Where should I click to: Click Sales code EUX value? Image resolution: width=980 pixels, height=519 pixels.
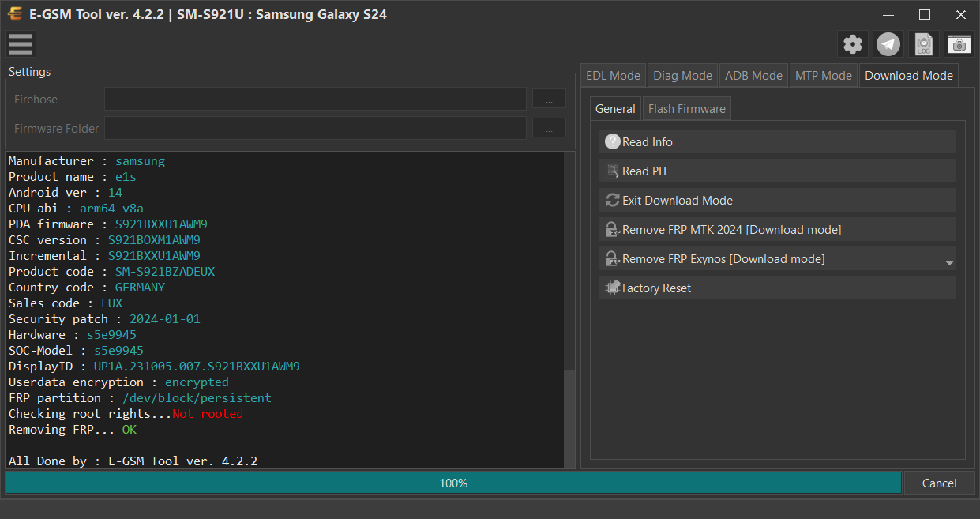coord(111,303)
